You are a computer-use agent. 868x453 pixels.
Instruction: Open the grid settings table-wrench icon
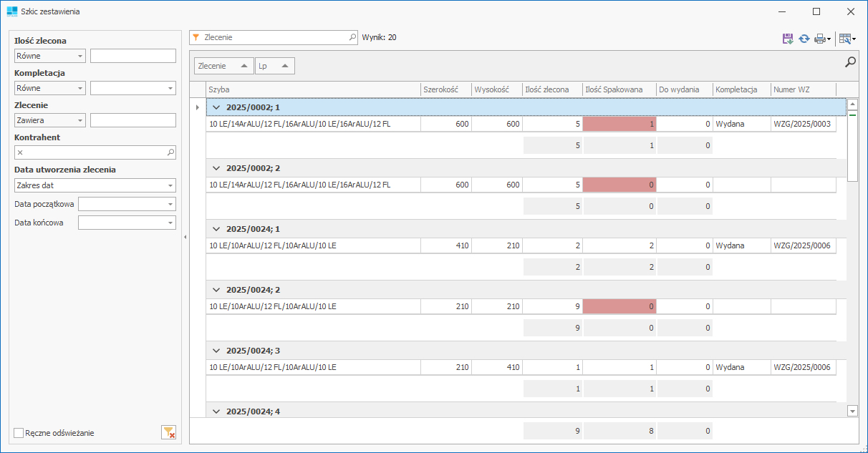pos(846,39)
